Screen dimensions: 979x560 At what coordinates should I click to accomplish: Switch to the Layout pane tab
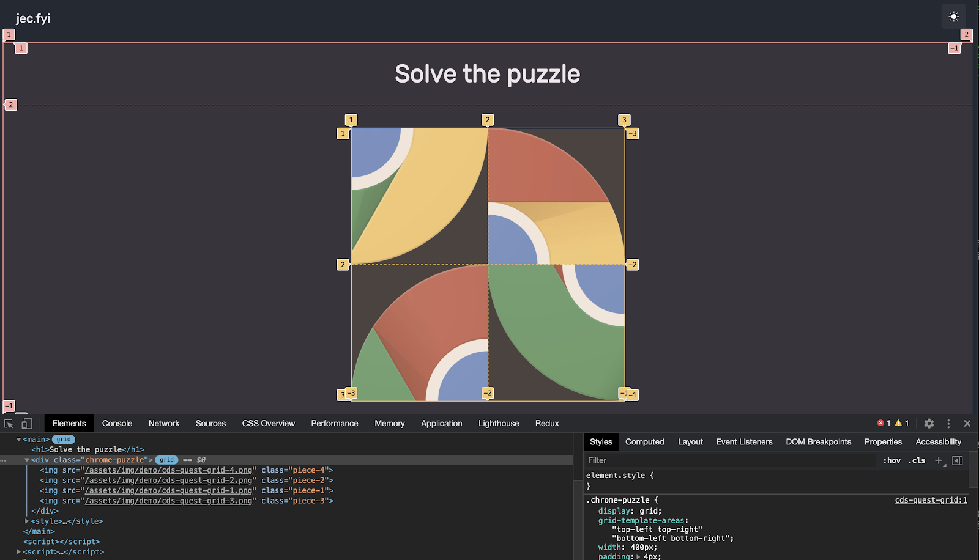point(690,441)
